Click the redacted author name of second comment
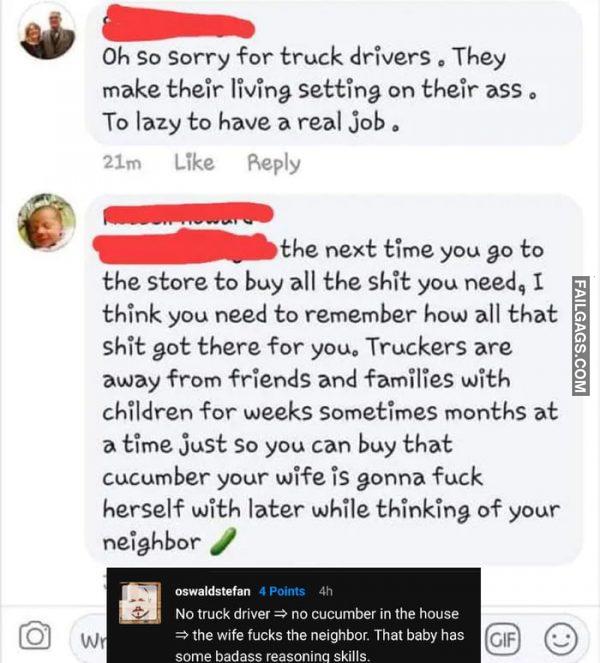The image size is (600, 663). 189,214
